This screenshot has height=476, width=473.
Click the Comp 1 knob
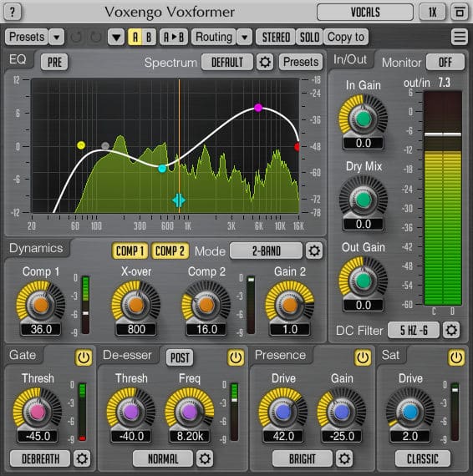[41, 305]
